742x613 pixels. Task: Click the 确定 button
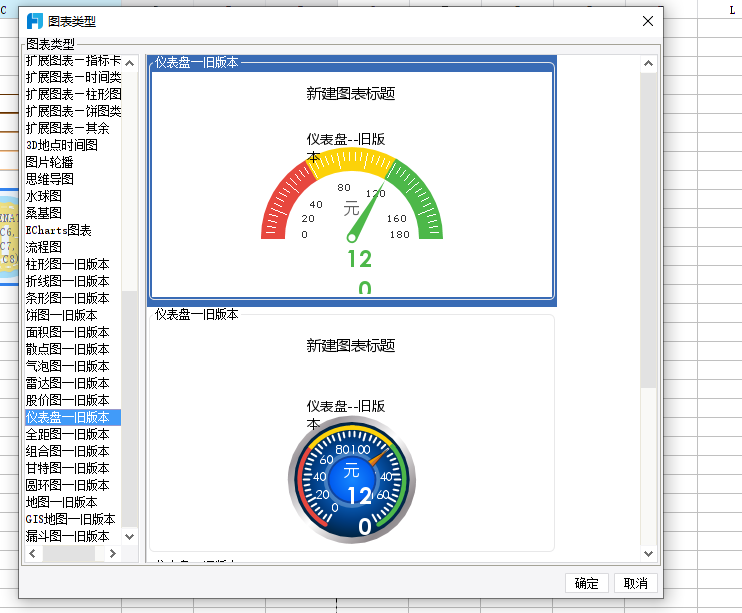point(586,583)
